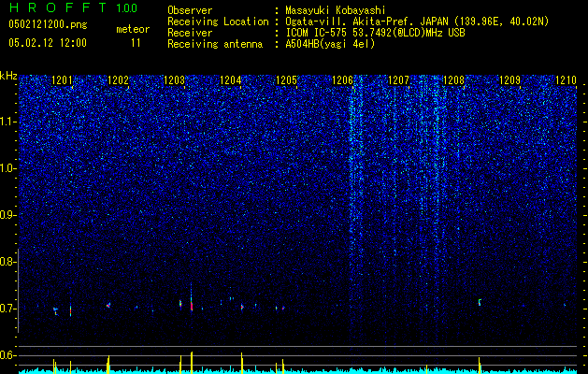Click the 1.0 kHz axis label
588x374 pixels.
(x=8, y=168)
